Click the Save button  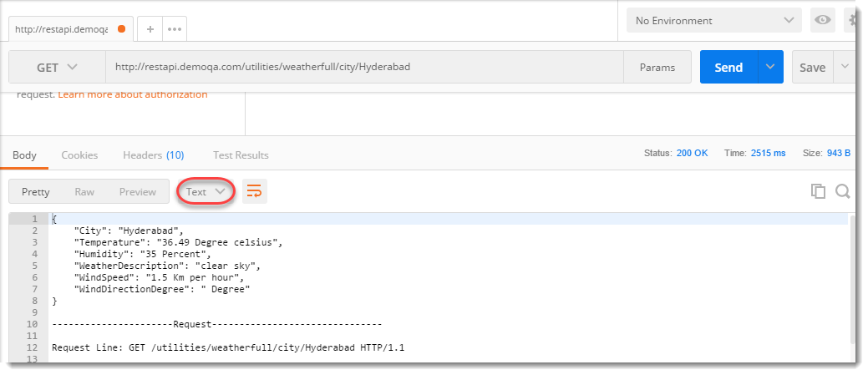(813, 68)
